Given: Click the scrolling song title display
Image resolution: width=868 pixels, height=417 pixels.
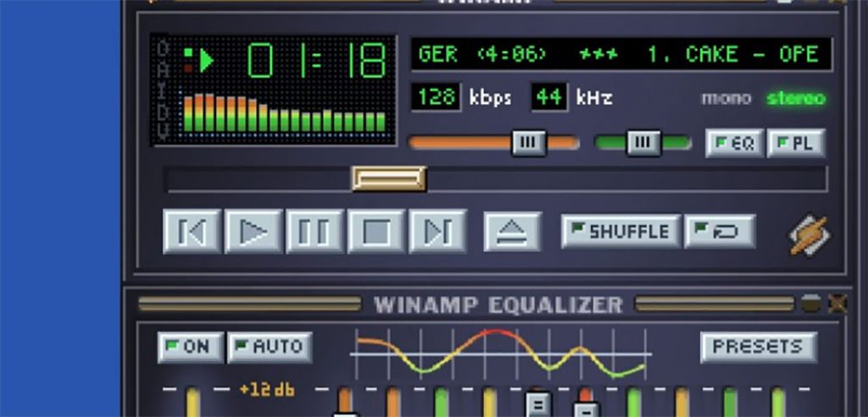Looking at the screenshot, I should [621, 54].
